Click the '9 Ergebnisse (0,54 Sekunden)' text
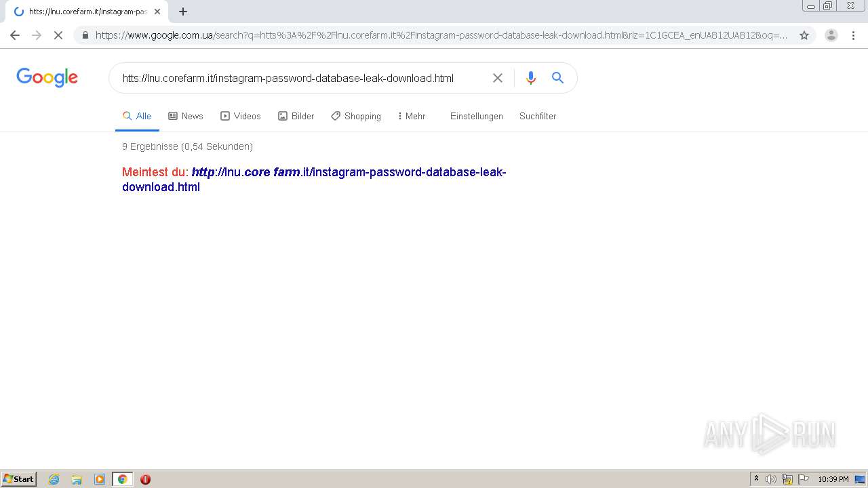This screenshot has width=868, height=488. pos(187,146)
